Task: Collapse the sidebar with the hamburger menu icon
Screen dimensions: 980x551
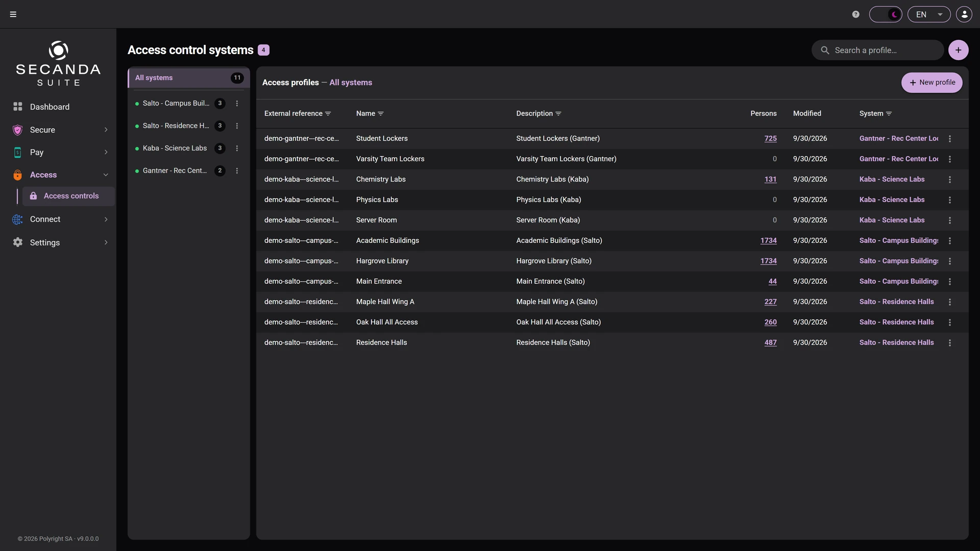Action: (13, 14)
